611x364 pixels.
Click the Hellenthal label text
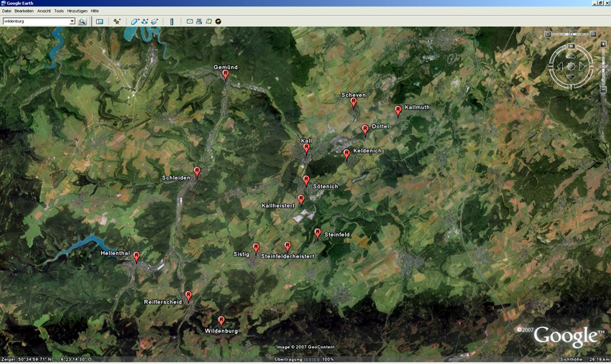(x=115, y=253)
